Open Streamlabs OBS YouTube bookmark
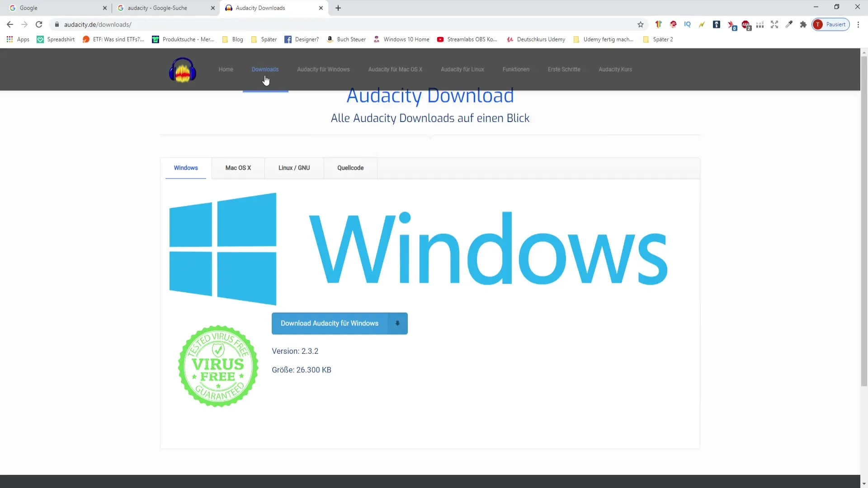Viewport: 868px width, 488px height. tap(467, 39)
